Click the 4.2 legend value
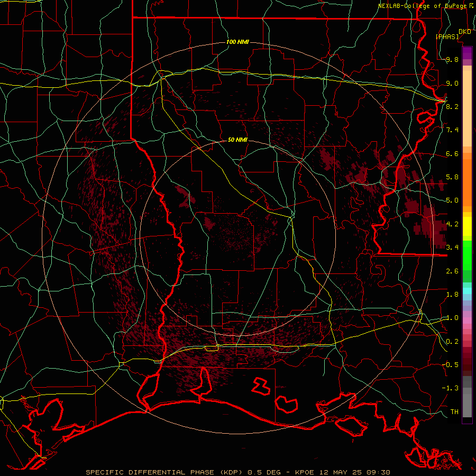The image size is (476, 476). 452,224
